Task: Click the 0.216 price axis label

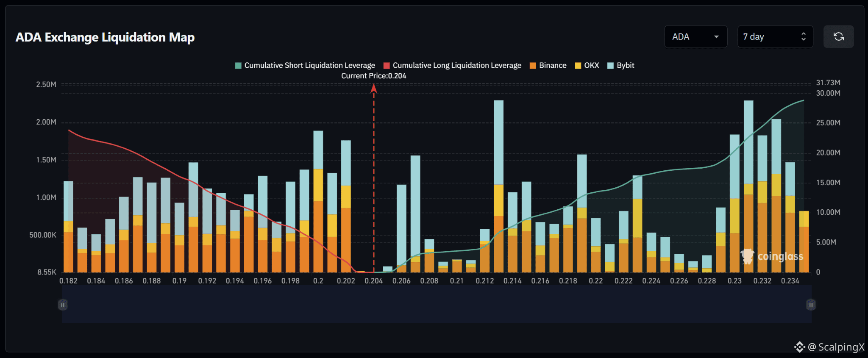Action: click(540, 281)
